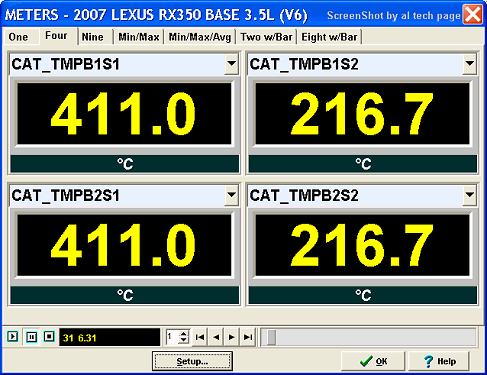Click the frame counter display 31 6.31
This screenshot has height=375, width=487.
[x=110, y=337]
